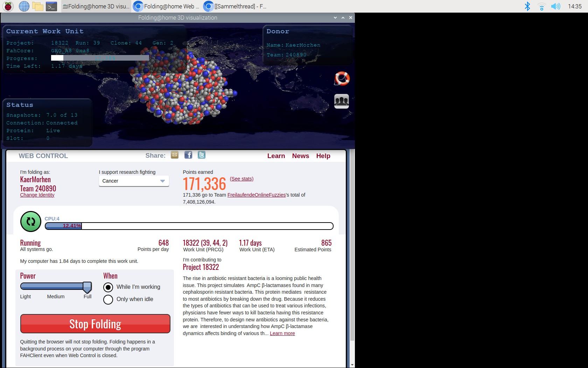Click the Project 18322 heading

[x=201, y=267]
